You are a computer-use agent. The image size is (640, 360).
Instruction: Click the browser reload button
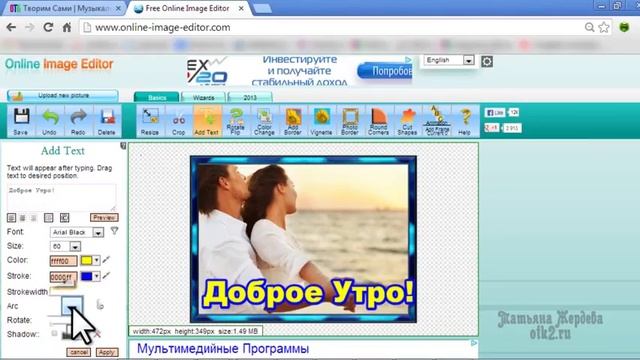pos(48,27)
